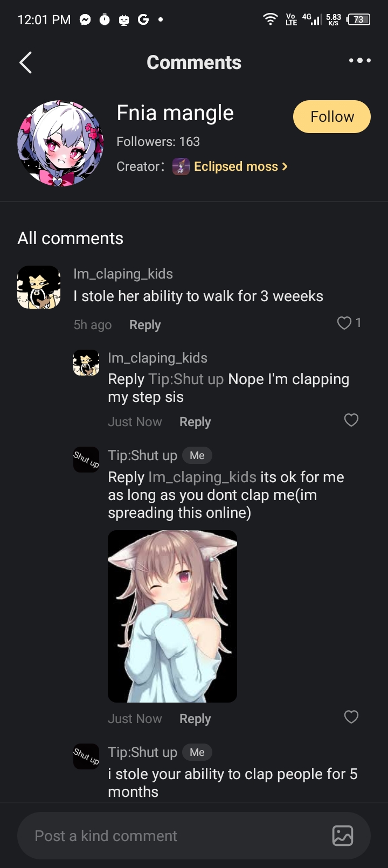Screen dimensions: 388x868
Task: Go back using the left arrow icon
Action: pyautogui.click(x=25, y=63)
